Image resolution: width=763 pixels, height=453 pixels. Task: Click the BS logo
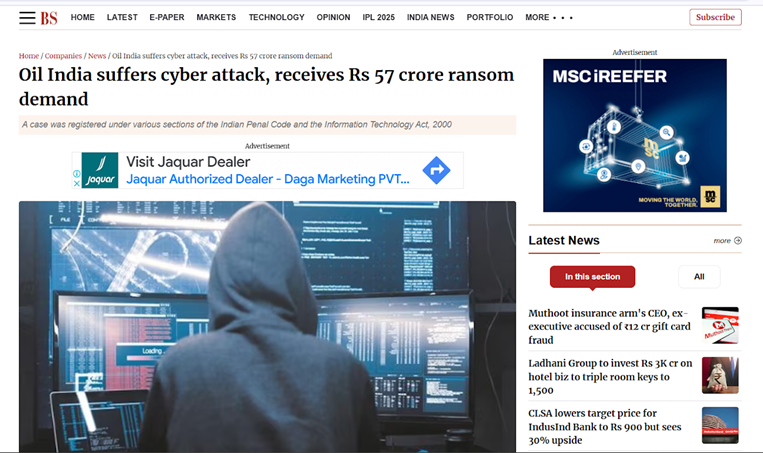coord(49,18)
